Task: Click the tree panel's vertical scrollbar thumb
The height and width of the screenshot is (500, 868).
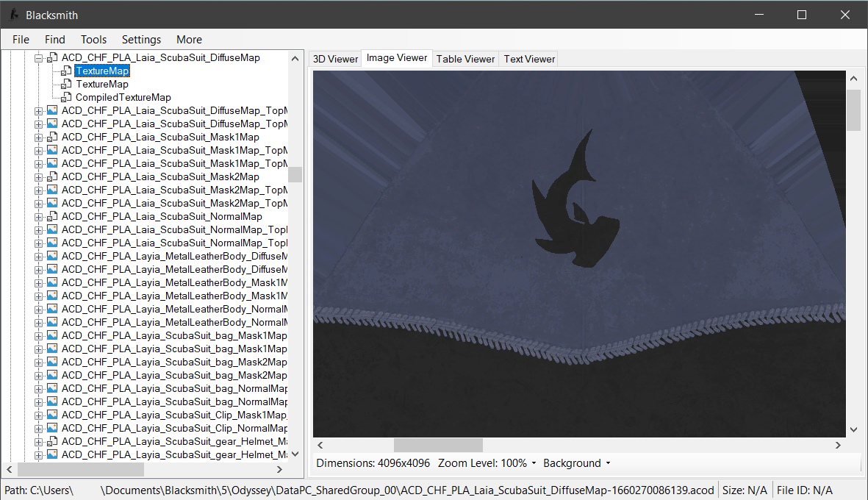Action: (295, 174)
